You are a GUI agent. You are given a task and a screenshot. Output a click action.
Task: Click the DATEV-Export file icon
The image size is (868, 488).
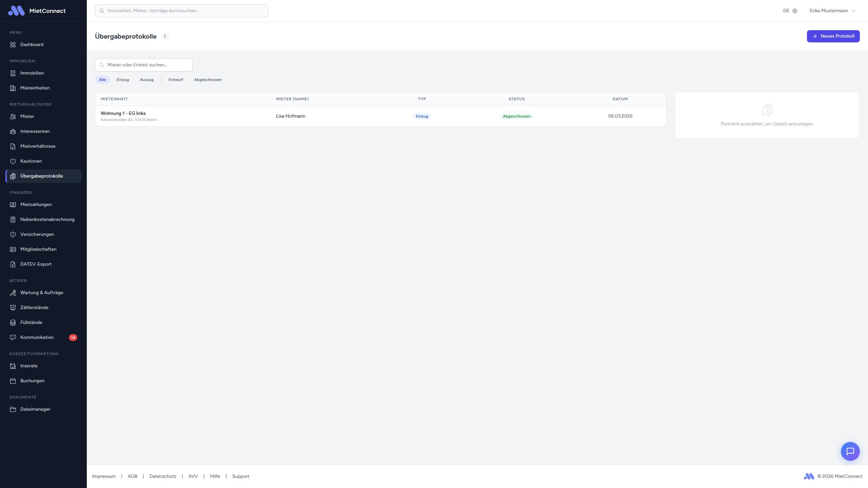(x=13, y=264)
